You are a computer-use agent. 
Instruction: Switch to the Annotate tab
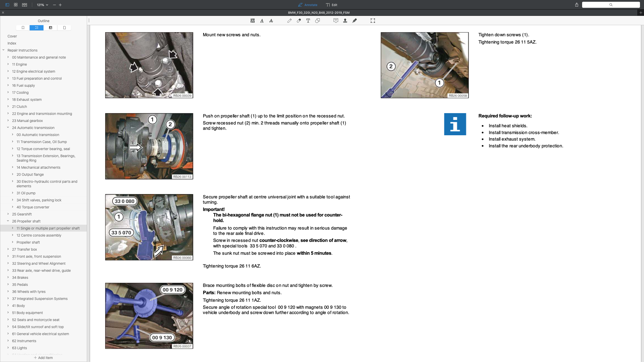click(x=308, y=5)
